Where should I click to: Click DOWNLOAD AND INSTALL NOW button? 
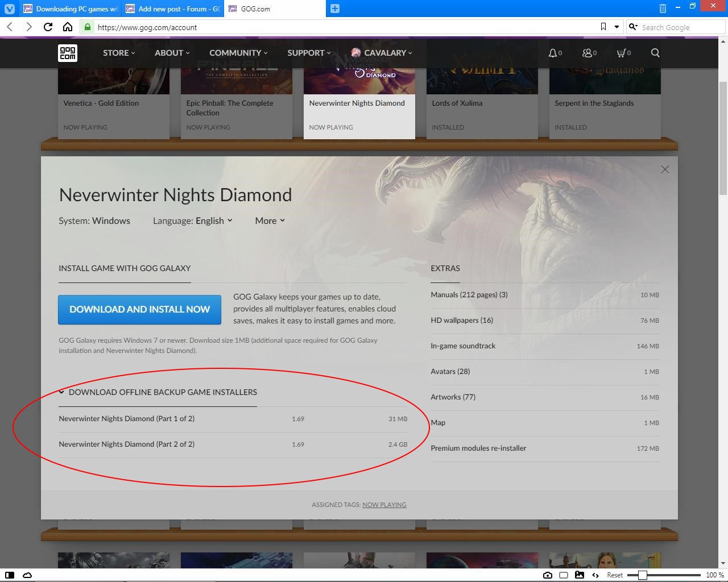pos(139,309)
